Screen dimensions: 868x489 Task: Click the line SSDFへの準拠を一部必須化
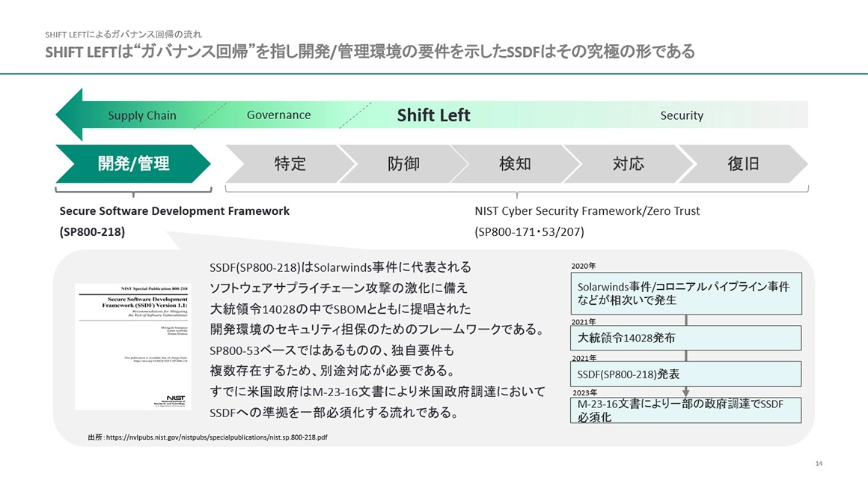[334, 413]
